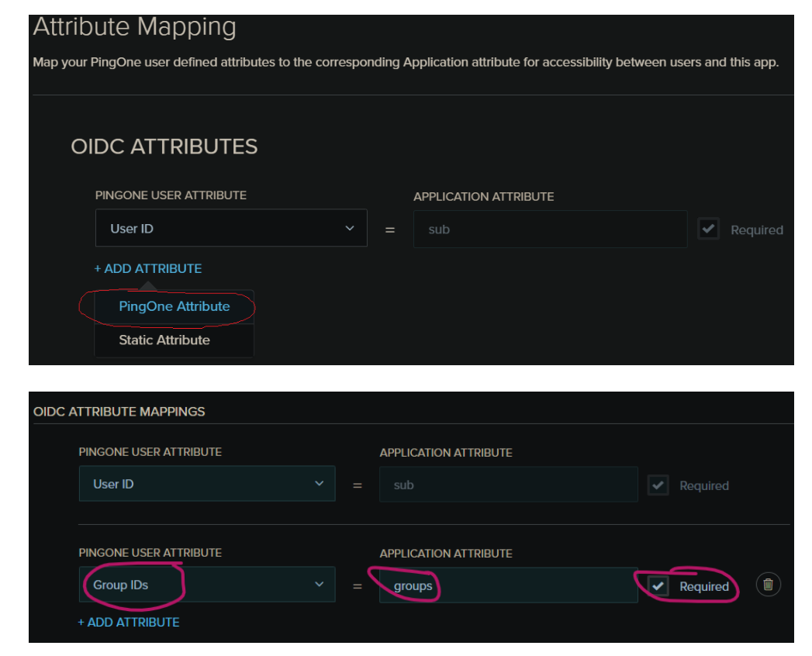Select the Attribute Mapping page heading
The width and height of the screenshot is (812, 656).
(135, 27)
